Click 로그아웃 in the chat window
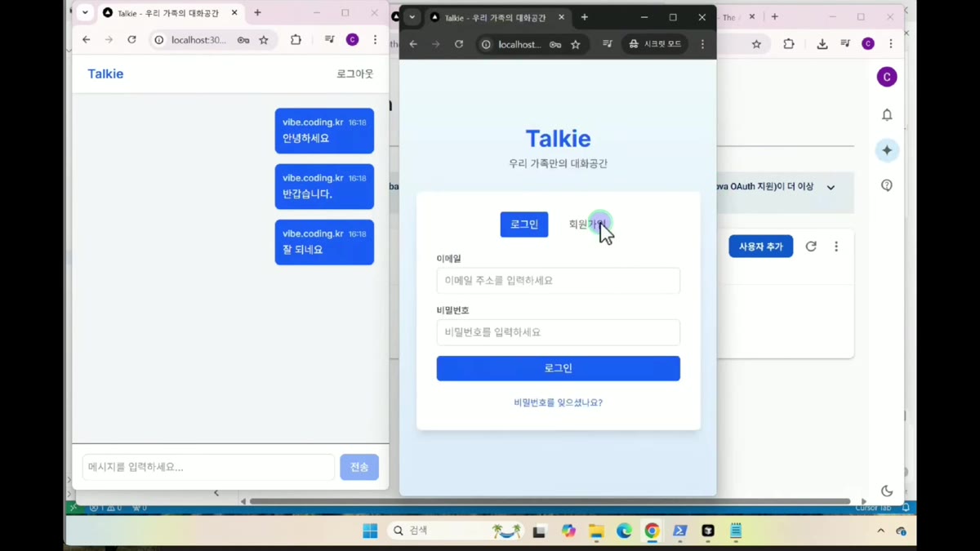The height and width of the screenshot is (551, 980). coord(355,73)
